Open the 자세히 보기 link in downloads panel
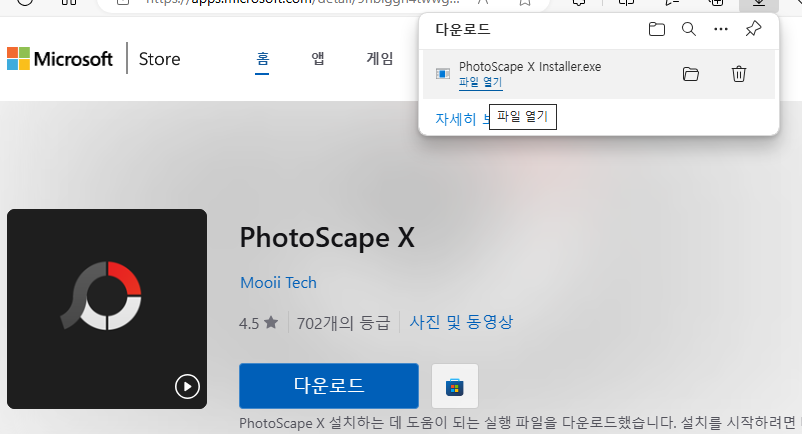The image size is (802, 434). tap(462, 119)
